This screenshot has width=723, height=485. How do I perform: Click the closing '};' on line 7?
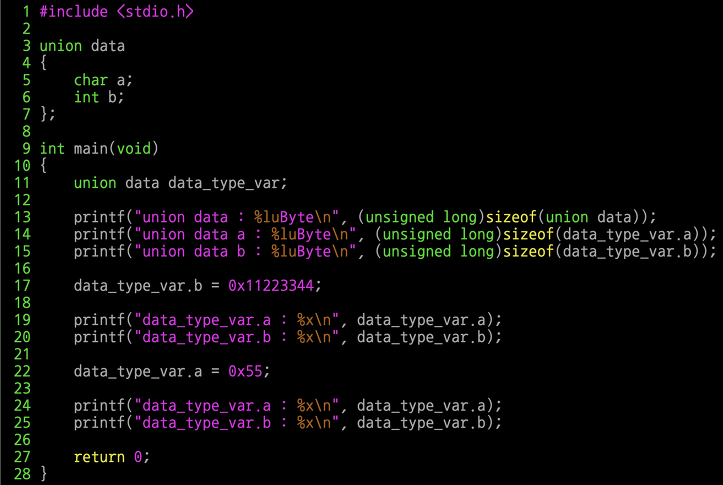pos(48,114)
